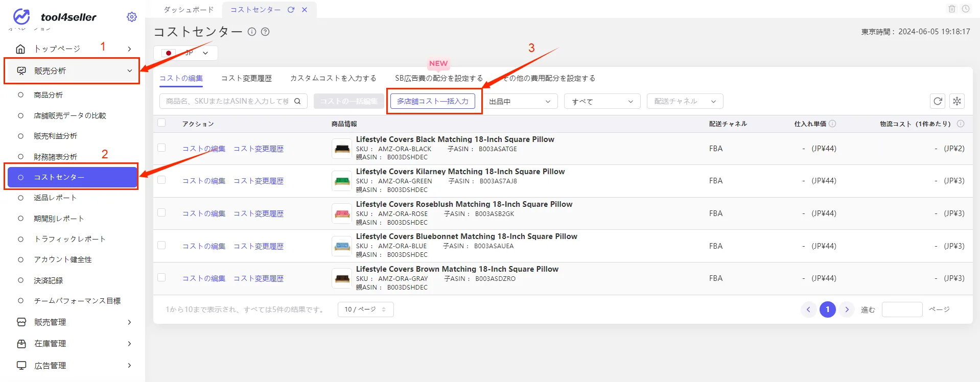Click info icon next to 物流コスト header
980x382 pixels.
961,124
